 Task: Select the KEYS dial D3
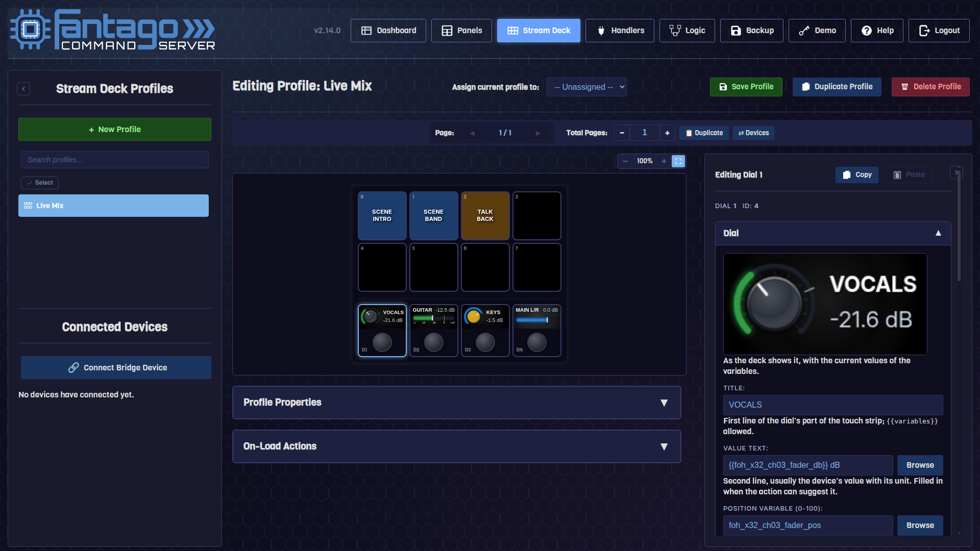[485, 331]
